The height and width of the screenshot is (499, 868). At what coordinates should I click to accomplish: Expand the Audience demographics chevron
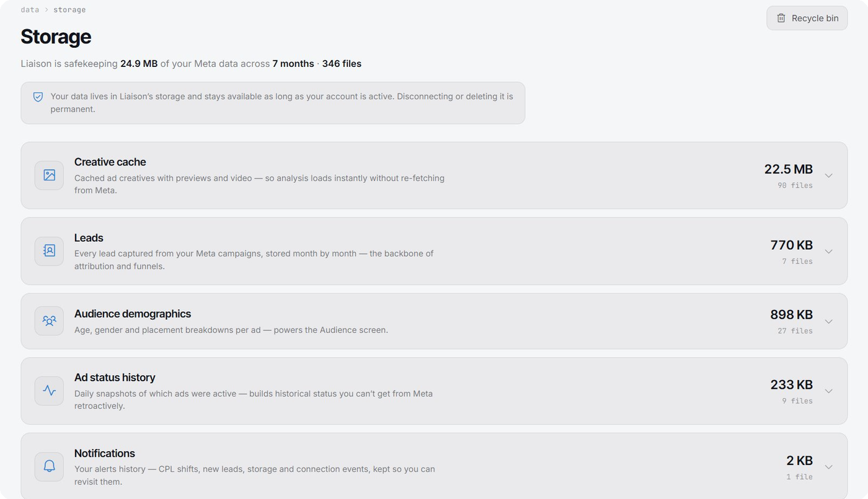point(828,321)
